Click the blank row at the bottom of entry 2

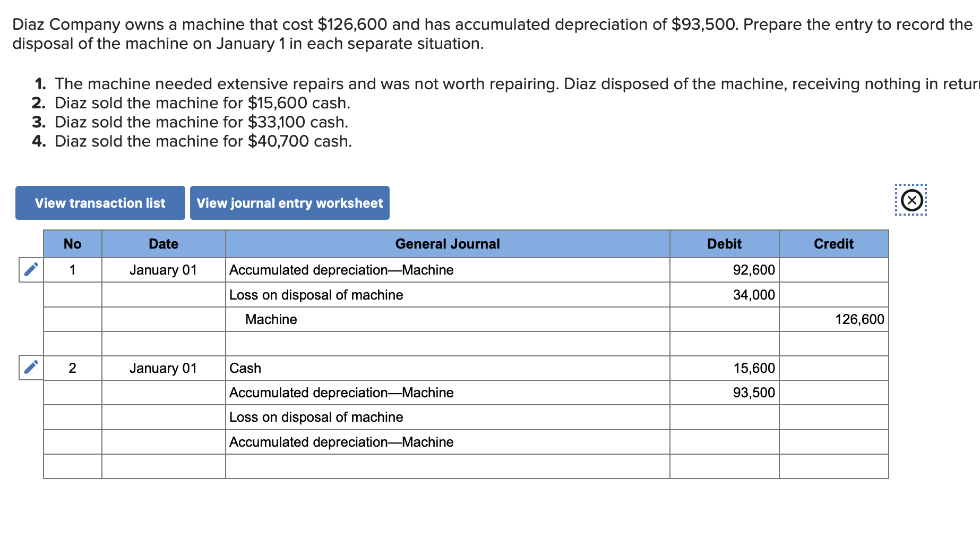pyautogui.click(x=447, y=466)
